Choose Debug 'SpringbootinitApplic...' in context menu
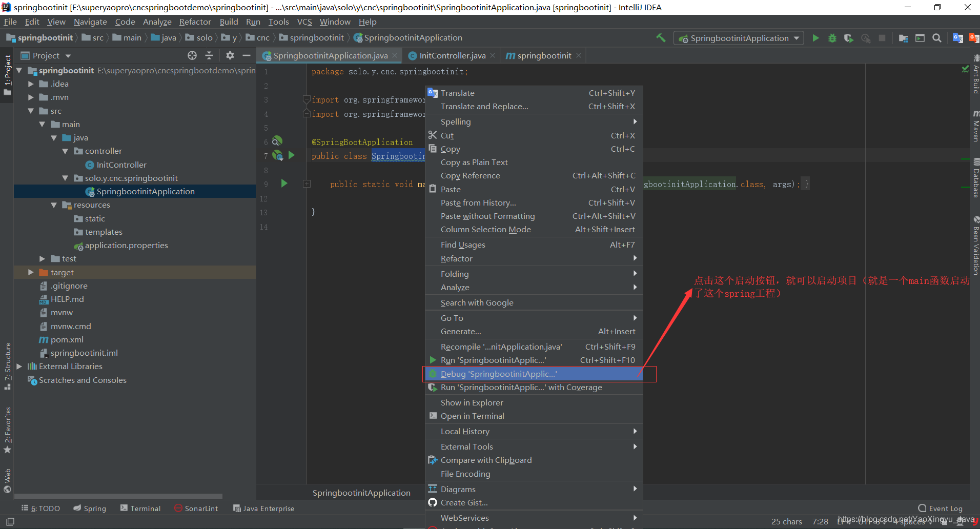Image resolution: width=980 pixels, height=529 pixels. click(x=534, y=374)
